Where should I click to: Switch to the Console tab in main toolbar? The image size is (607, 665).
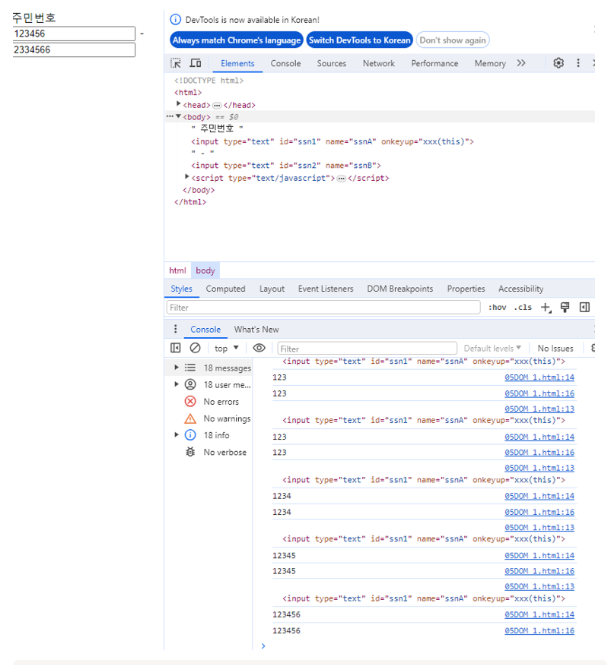pyautogui.click(x=285, y=63)
